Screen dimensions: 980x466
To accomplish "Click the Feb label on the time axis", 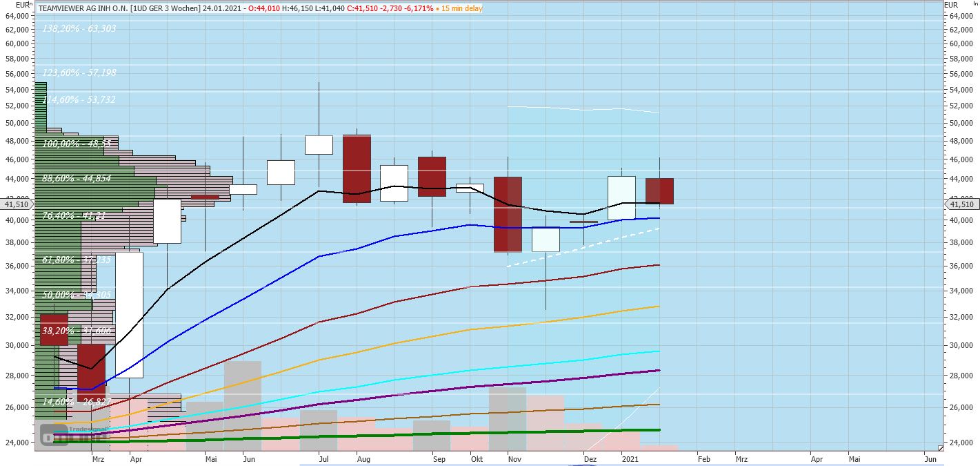I will (x=703, y=458).
